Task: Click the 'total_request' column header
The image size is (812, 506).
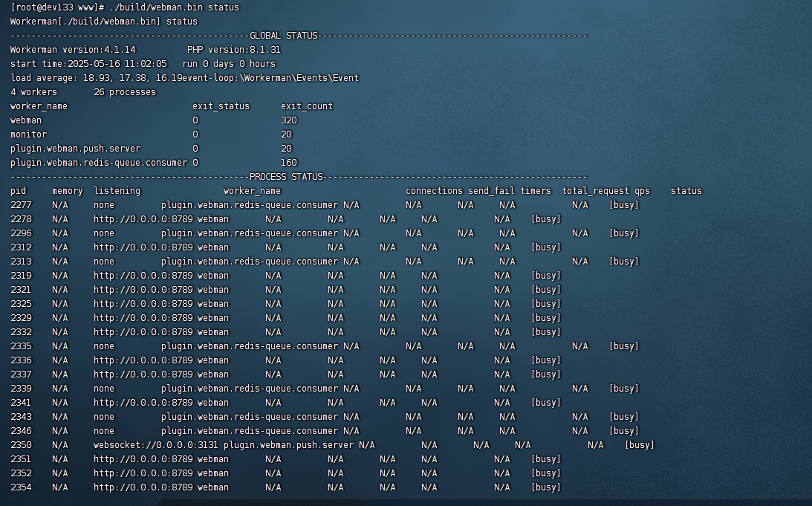Action: [596, 191]
